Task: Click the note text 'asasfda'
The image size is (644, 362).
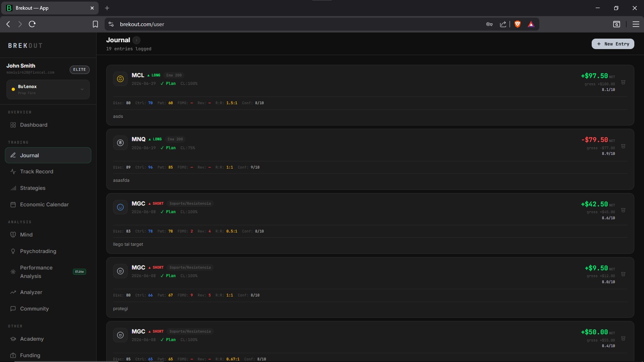Action: coord(121,180)
